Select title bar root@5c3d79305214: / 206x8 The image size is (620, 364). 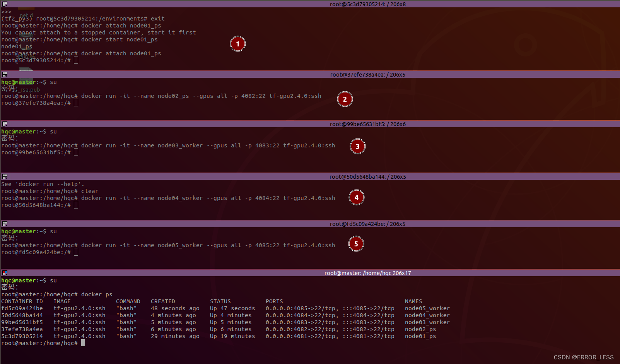pos(310,4)
